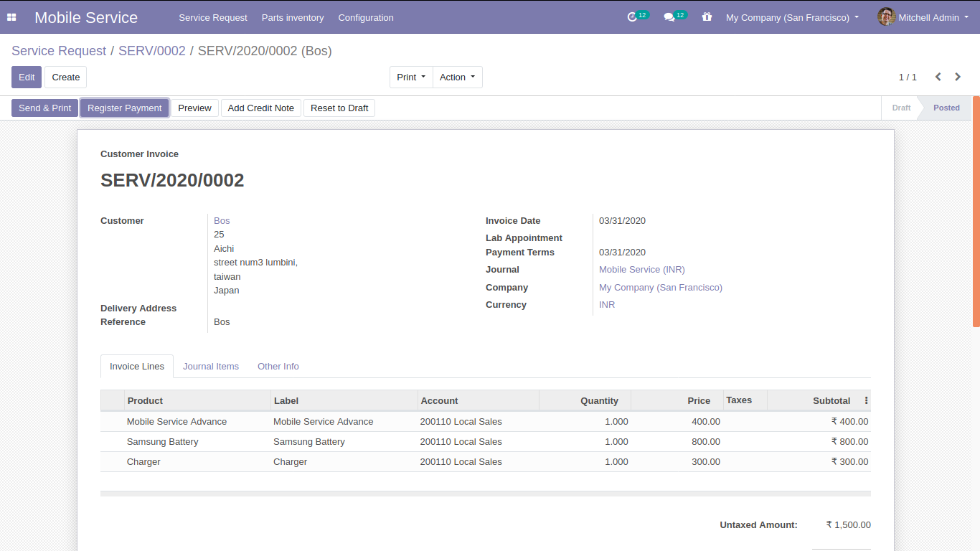Open the Bos customer link

[x=222, y=220]
